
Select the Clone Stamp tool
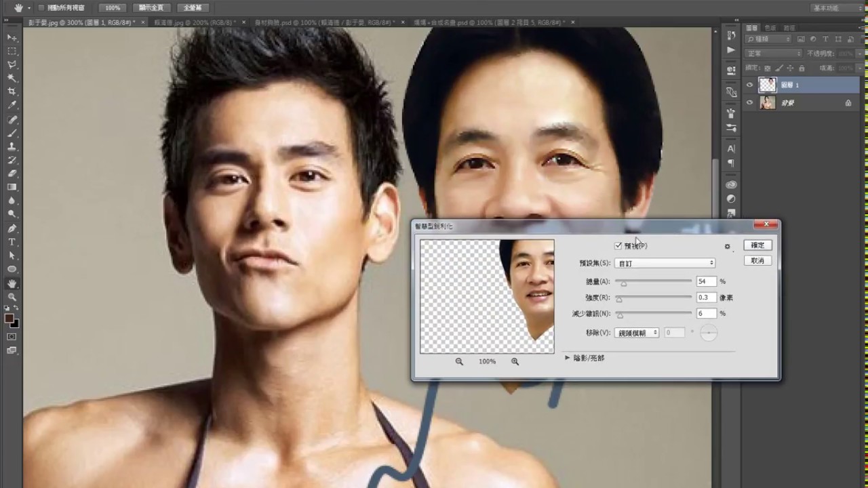tap(12, 147)
